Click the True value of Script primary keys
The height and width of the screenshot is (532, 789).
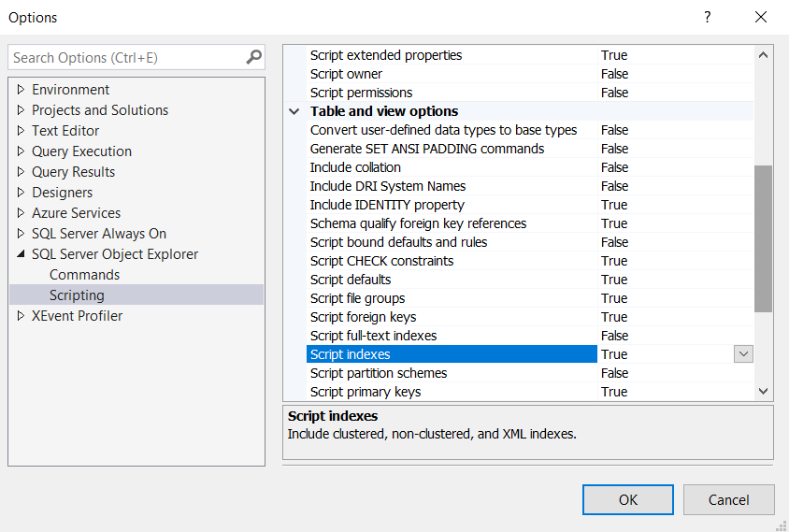click(x=614, y=392)
